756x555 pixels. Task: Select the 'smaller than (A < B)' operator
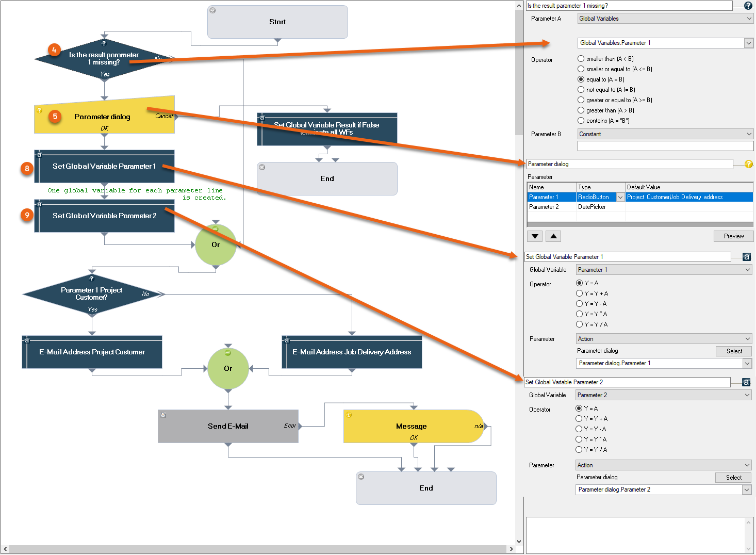581,59
